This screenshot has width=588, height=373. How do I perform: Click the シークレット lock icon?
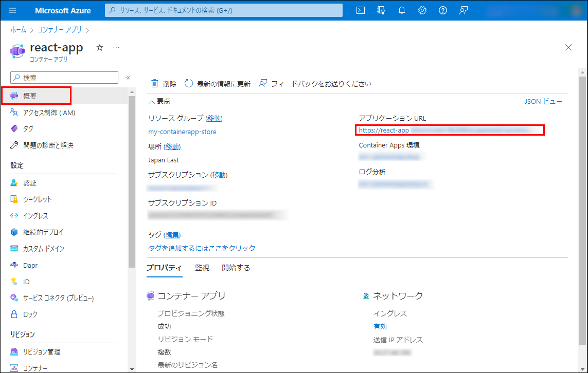pyautogui.click(x=14, y=199)
